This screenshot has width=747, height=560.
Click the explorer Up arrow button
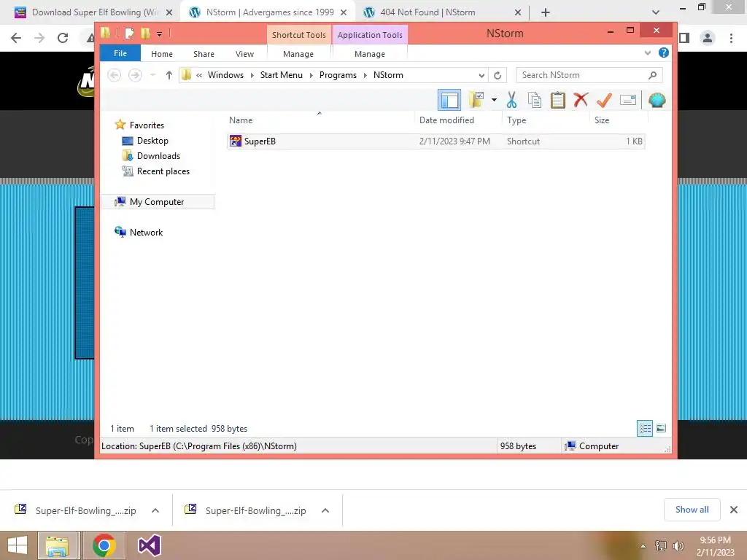pyautogui.click(x=169, y=75)
